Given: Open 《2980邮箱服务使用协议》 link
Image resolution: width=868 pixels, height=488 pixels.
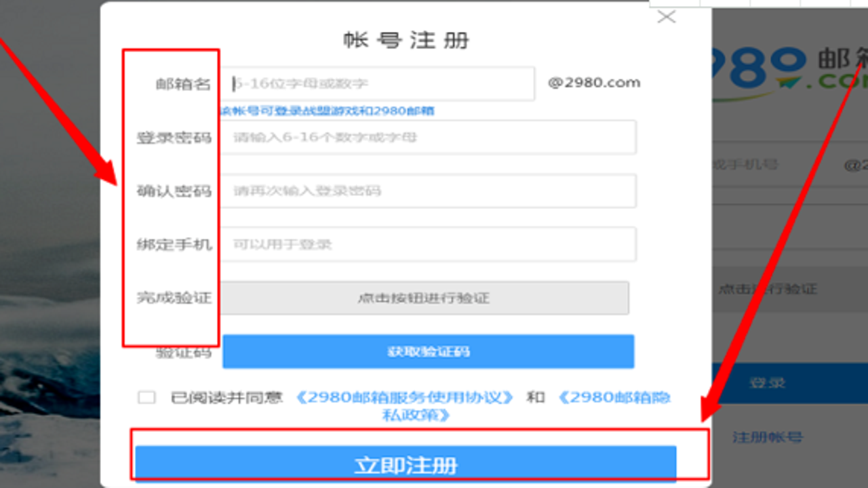Looking at the screenshot, I should (405, 397).
